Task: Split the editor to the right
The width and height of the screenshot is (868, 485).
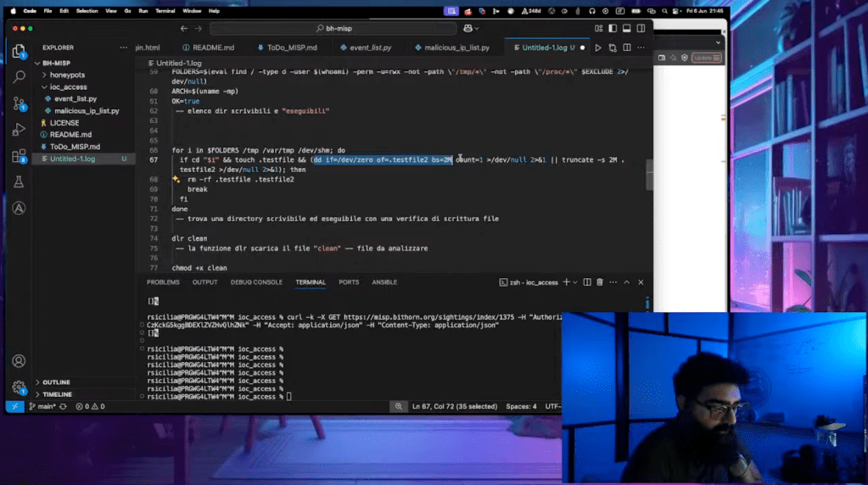Action: (x=627, y=47)
